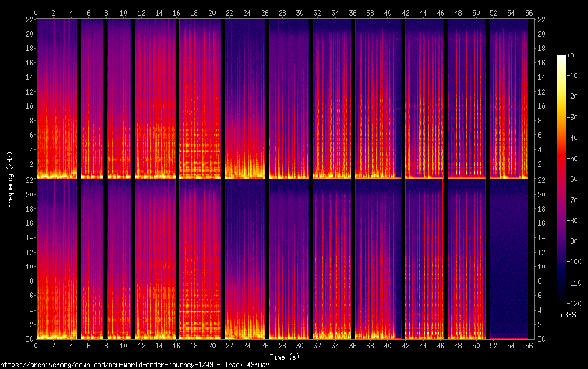Click the 'Time (s)' axis label
Screen dimensions: 588x369
click(284, 357)
